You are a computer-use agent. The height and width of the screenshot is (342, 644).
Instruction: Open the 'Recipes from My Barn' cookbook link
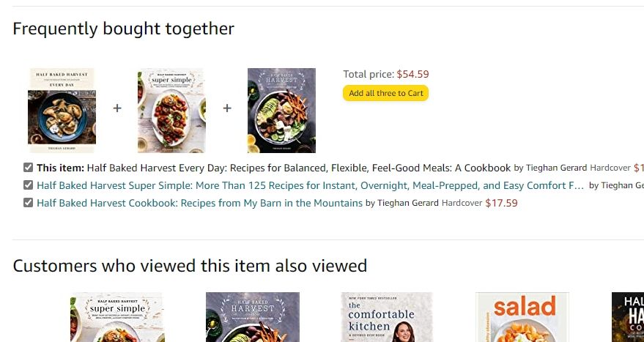(x=199, y=203)
